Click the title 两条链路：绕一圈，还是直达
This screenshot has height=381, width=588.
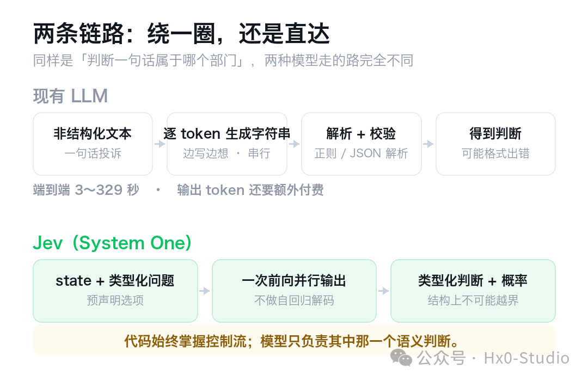click(181, 34)
